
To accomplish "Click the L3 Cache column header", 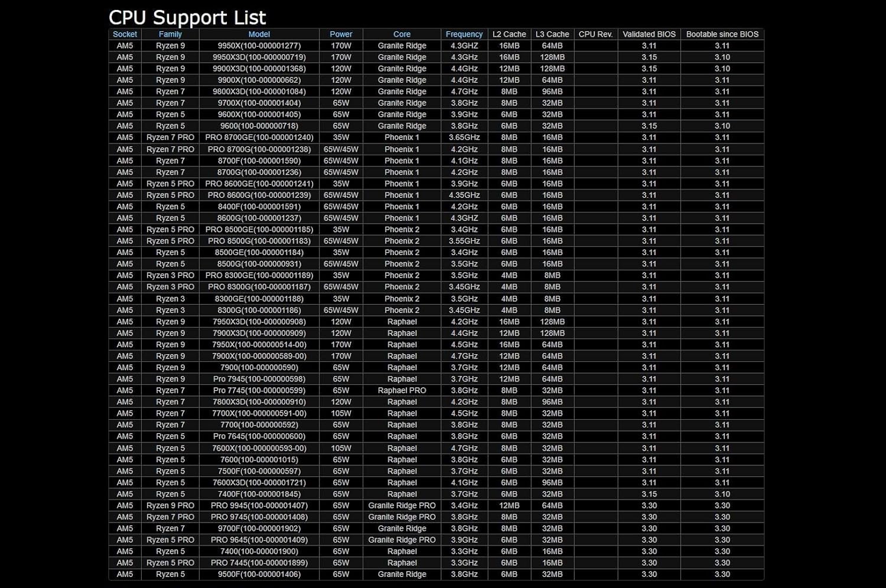I will 552,34.
